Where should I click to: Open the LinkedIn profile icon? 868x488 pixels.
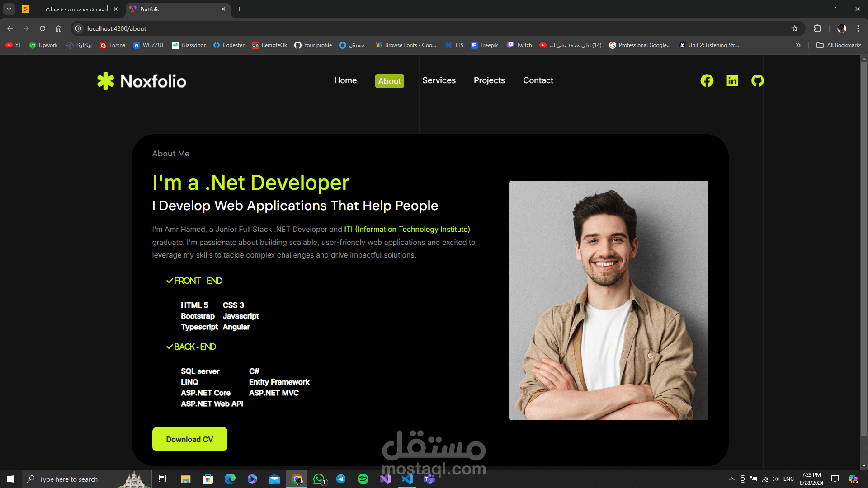click(732, 81)
